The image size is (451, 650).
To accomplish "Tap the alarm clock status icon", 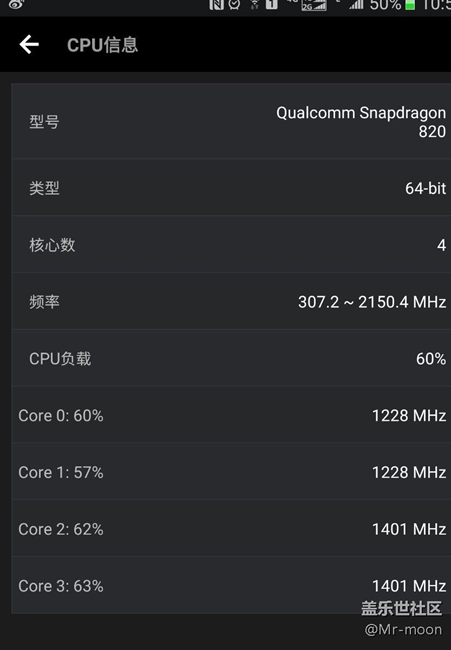I will click(235, 5).
